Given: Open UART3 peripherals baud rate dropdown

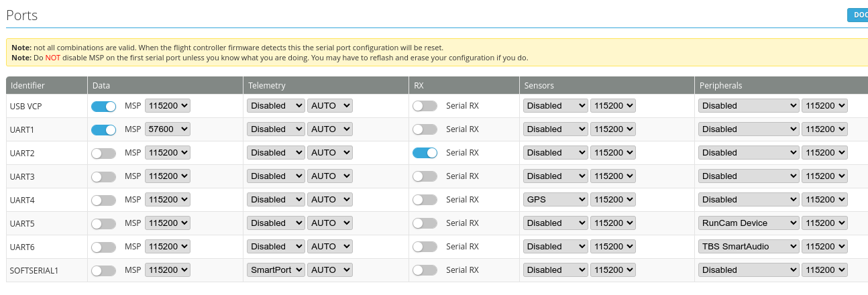Looking at the screenshot, I should (x=825, y=176).
